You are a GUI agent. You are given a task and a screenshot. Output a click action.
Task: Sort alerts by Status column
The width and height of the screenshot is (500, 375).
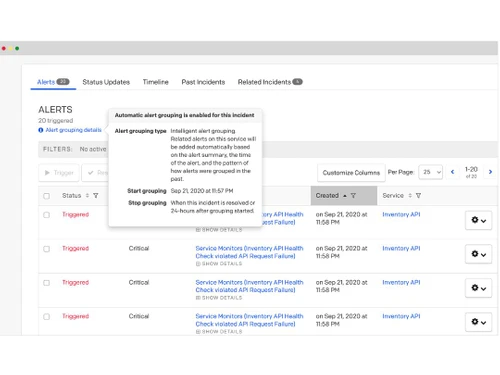point(87,196)
